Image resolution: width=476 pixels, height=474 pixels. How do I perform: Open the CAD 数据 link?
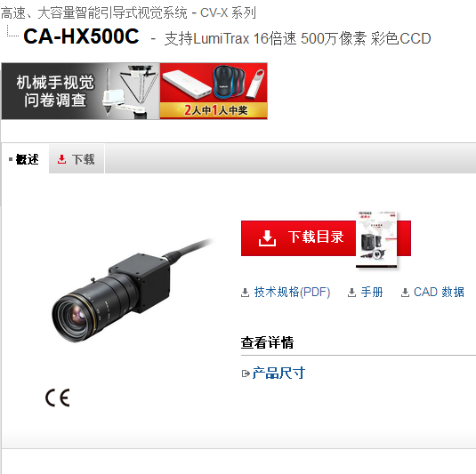(x=439, y=293)
